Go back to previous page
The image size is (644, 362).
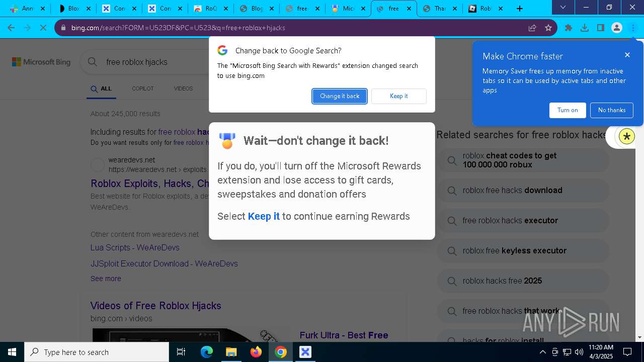[11, 28]
